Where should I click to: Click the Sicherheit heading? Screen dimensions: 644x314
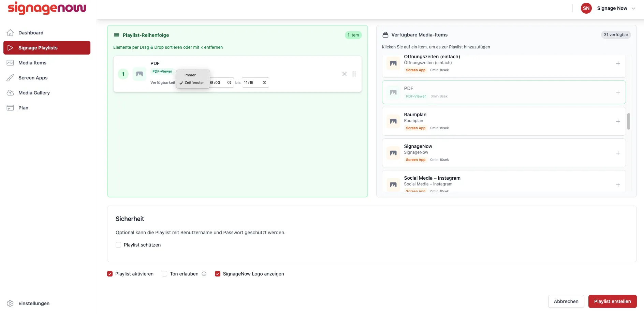tap(130, 219)
